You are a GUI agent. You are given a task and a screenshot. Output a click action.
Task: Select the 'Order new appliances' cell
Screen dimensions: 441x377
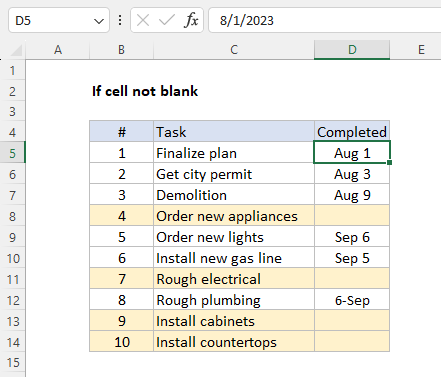tap(234, 216)
